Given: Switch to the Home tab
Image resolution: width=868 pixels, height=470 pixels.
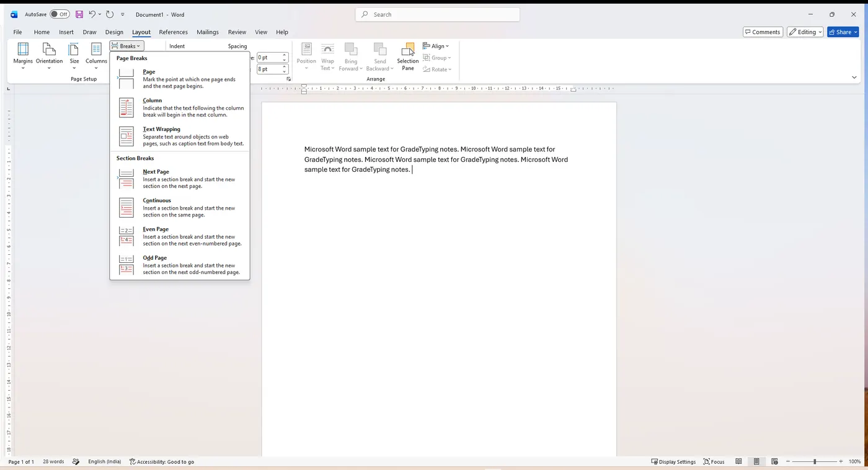Looking at the screenshot, I should tap(42, 32).
